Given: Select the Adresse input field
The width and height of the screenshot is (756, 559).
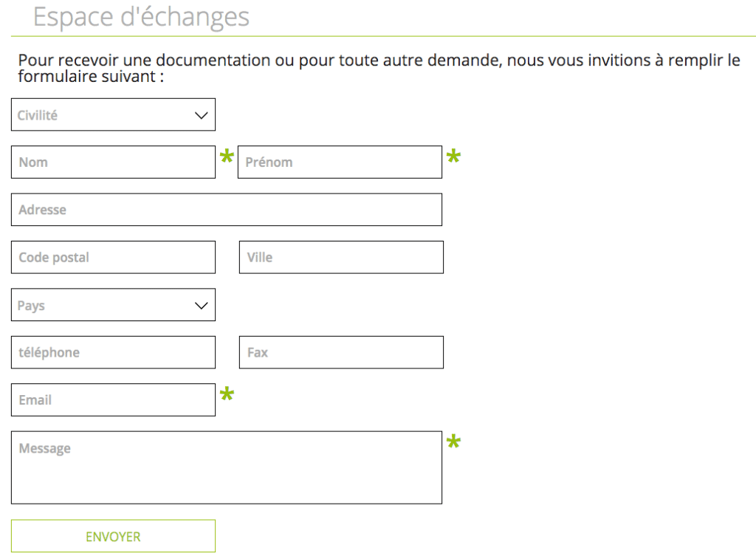Looking at the screenshot, I should pos(226,210).
